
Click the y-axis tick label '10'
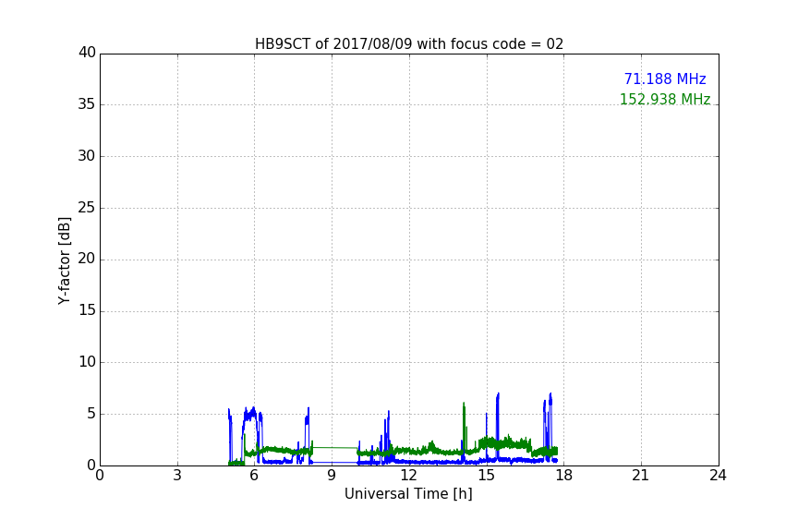pyautogui.click(x=87, y=362)
